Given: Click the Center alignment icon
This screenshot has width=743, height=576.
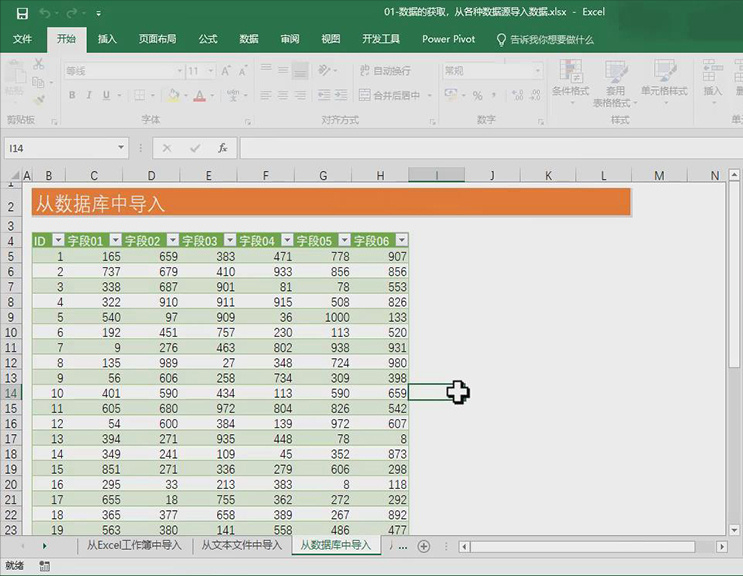Looking at the screenshot, I should (x=283, y=95).
